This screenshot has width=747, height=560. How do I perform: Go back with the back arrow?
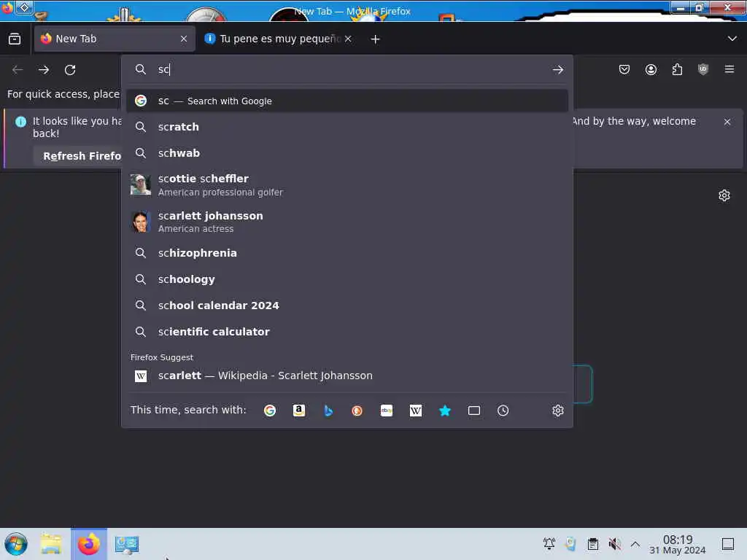pos(18,70)
